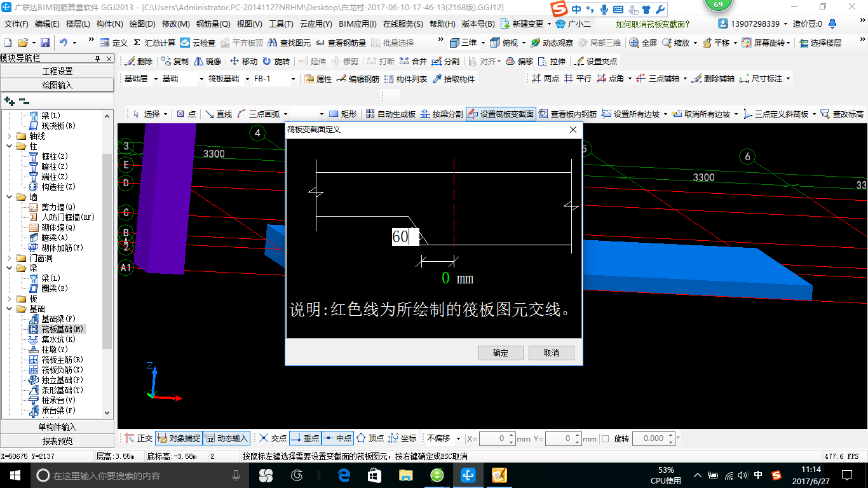
Task: Expand the 轴线 tree node
Action: click(9, 136)
